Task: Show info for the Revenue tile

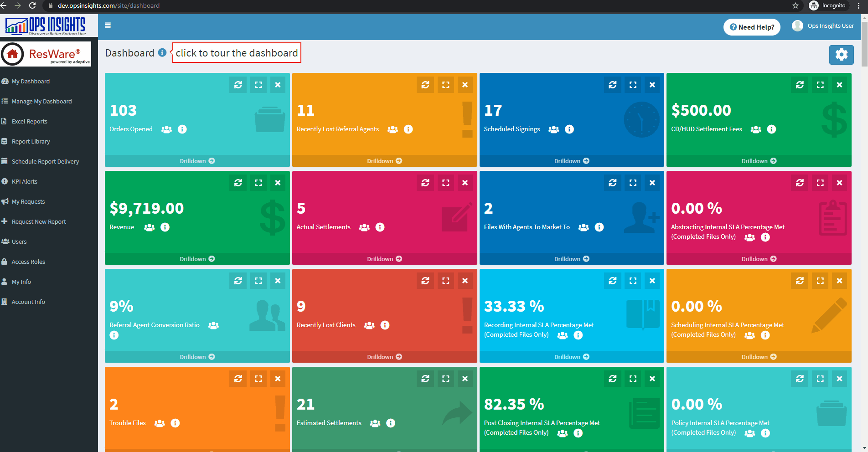Action: 165,227
